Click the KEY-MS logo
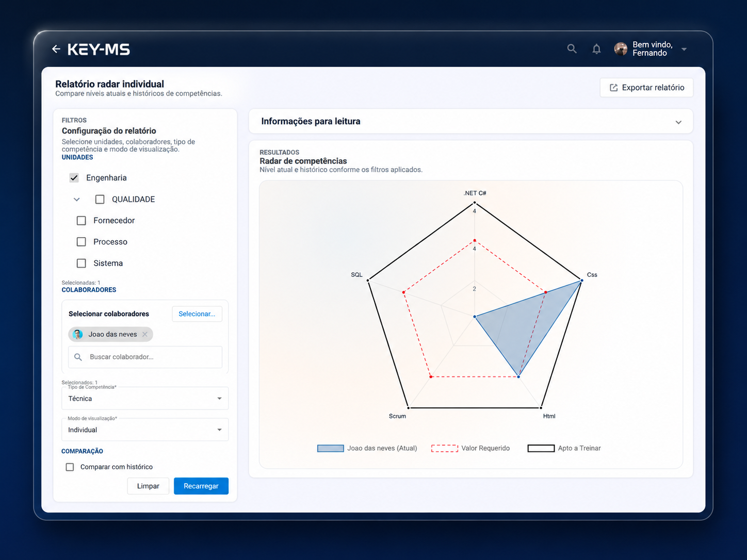The height and width of the screenshot is (560, 747). pyautogui.click(x=99, y=50)
